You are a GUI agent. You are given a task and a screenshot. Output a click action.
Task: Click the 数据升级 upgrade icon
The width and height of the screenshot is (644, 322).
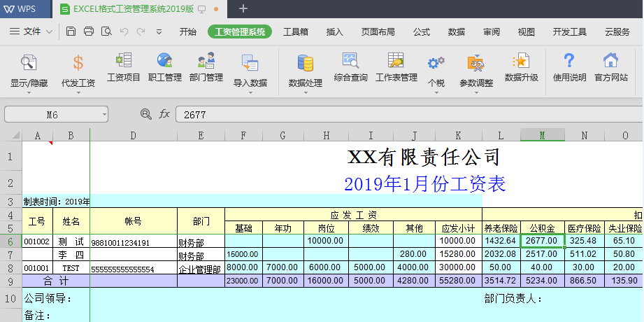(x=521, y=67)
